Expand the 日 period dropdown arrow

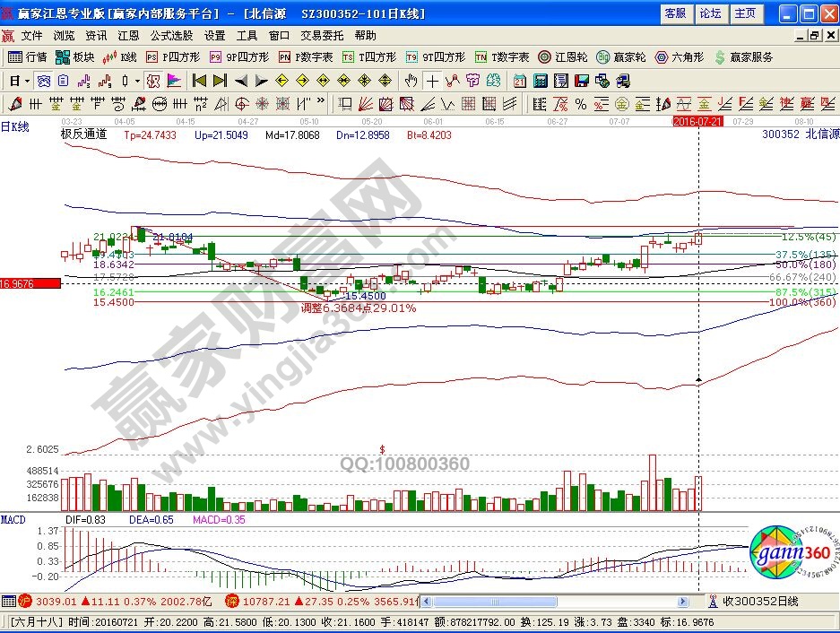coord(28,80)
